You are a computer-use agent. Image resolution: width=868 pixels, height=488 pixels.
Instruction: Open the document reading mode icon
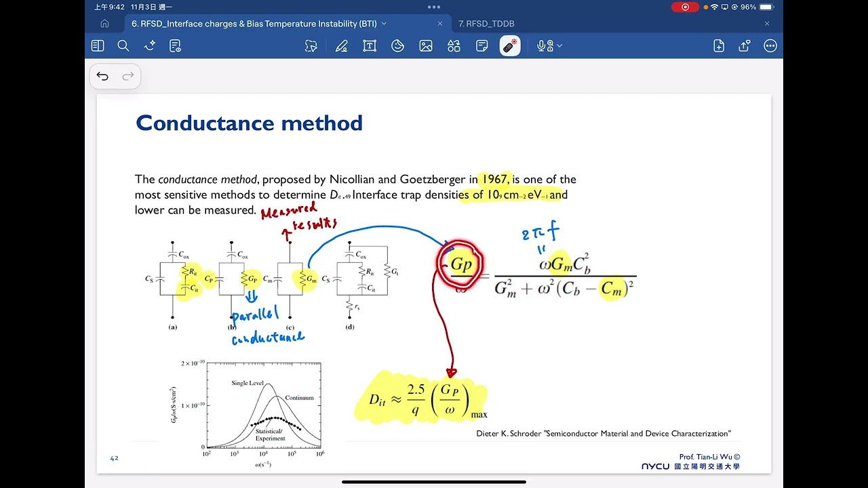[x=175, y=46]
